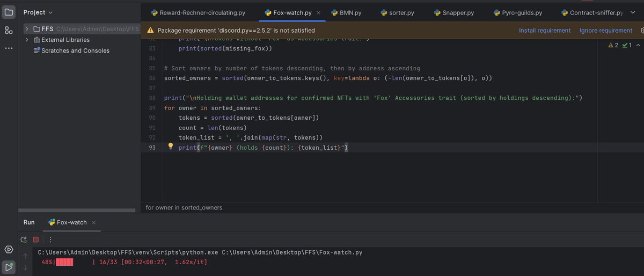This screenshot has width=644, height=276.
Task: Open the gear settings in the notification banner
Action: coord(641,31)
